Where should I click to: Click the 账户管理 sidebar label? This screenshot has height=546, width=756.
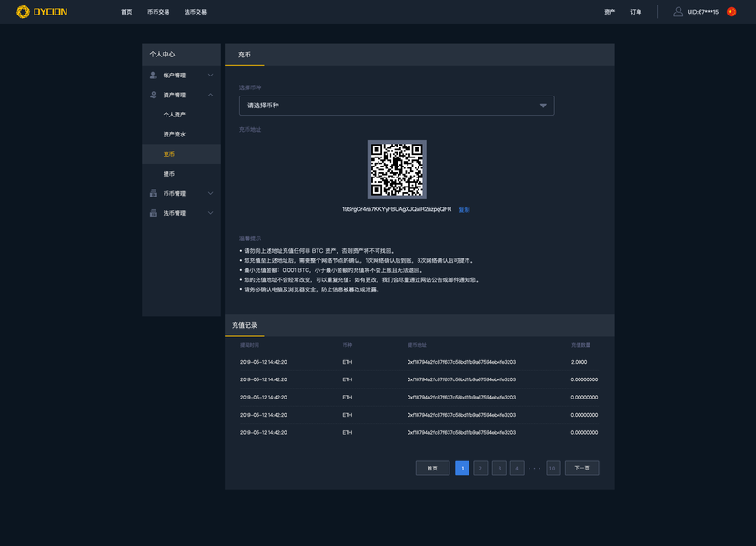[x=174, y=76]
